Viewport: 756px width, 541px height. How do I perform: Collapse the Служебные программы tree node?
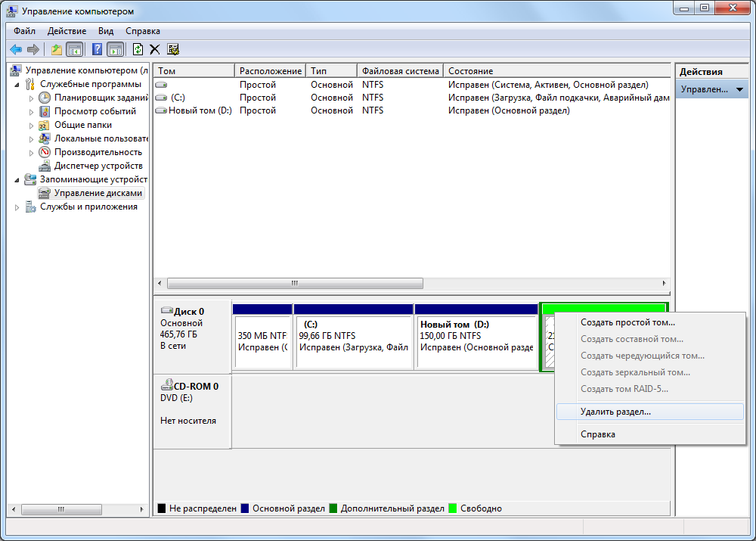coord(17,84)
